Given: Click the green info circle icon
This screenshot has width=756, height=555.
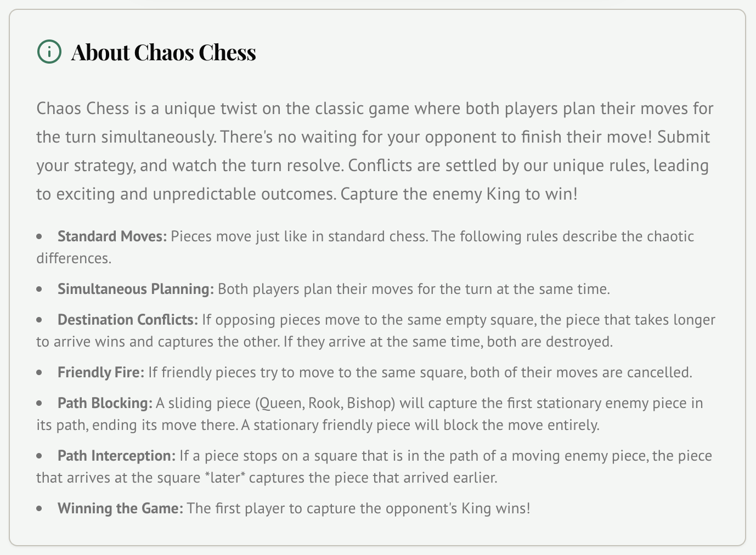Looking at the screenshot, I should click(49, 52).
